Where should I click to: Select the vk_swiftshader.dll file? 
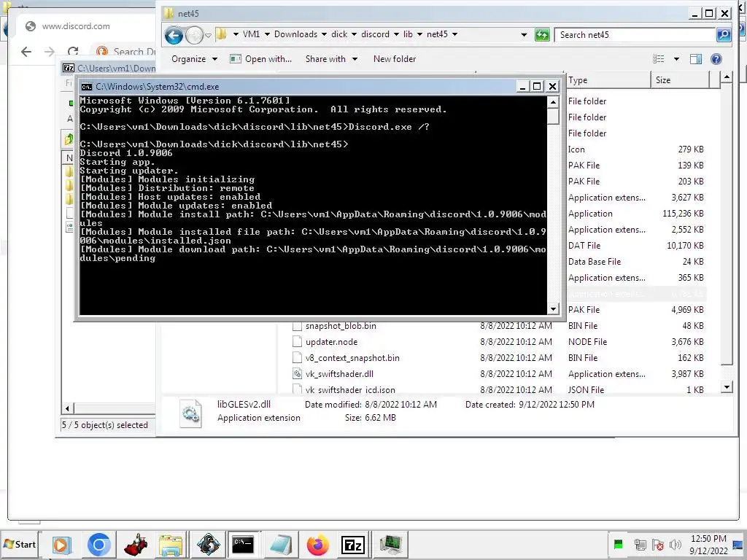point(339,374)
